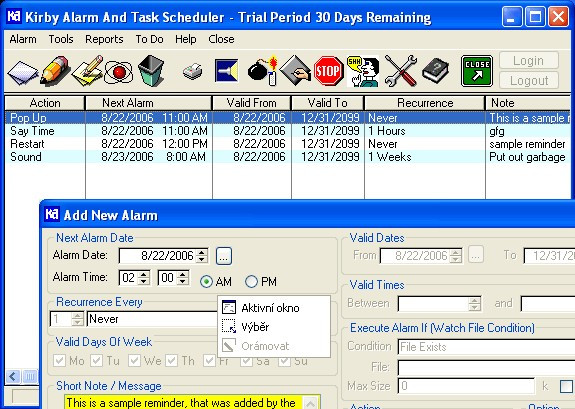Sort by Valid To column header
The height and width of the screenshot is (409, 575).
327,103
